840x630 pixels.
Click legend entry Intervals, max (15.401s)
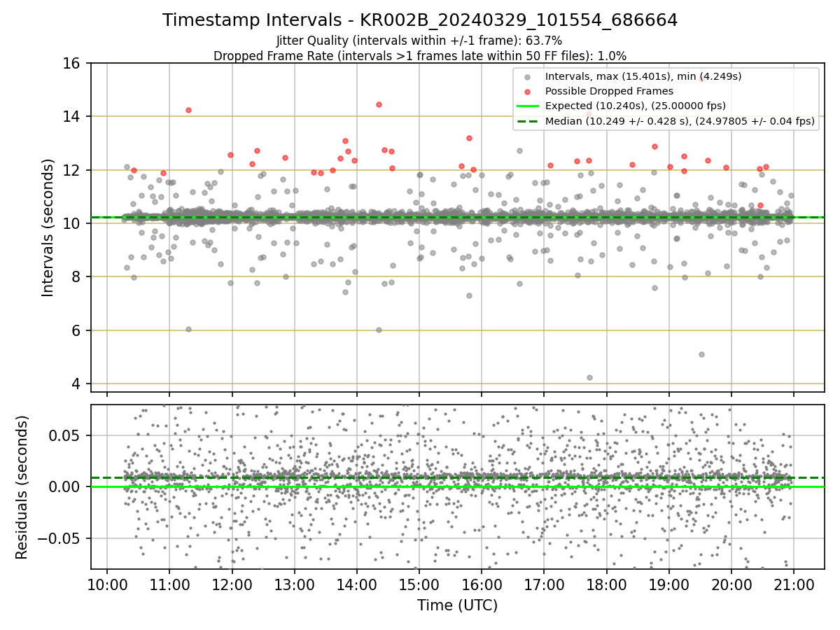coord(643,76)
